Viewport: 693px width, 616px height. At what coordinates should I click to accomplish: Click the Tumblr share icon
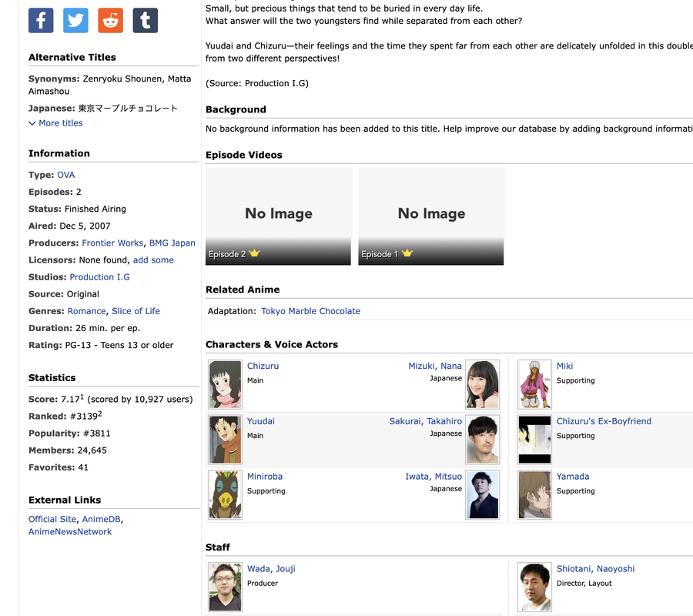pyautogui.click(x=145, y=21)
